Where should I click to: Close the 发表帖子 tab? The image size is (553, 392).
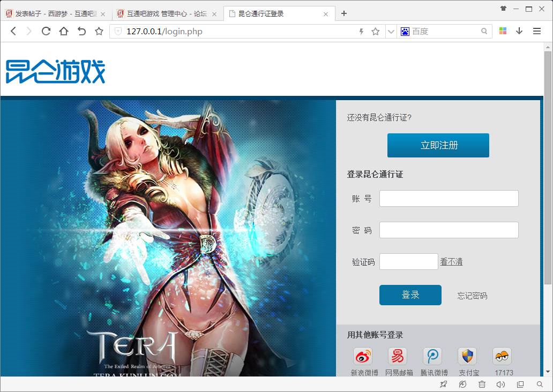[x=103, y=14]
